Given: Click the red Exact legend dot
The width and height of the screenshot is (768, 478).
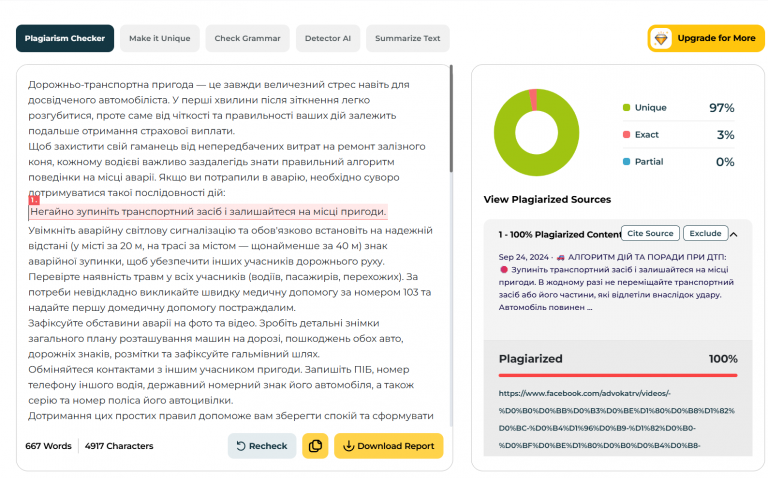Looking at the screenshot, I should 626,134.
